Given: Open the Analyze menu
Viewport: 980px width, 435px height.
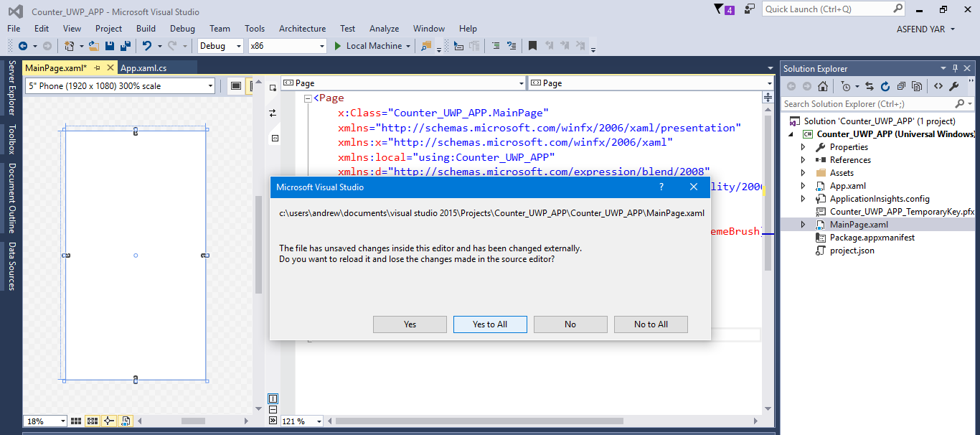Looking at the screenshot, I should click(384, 29).
